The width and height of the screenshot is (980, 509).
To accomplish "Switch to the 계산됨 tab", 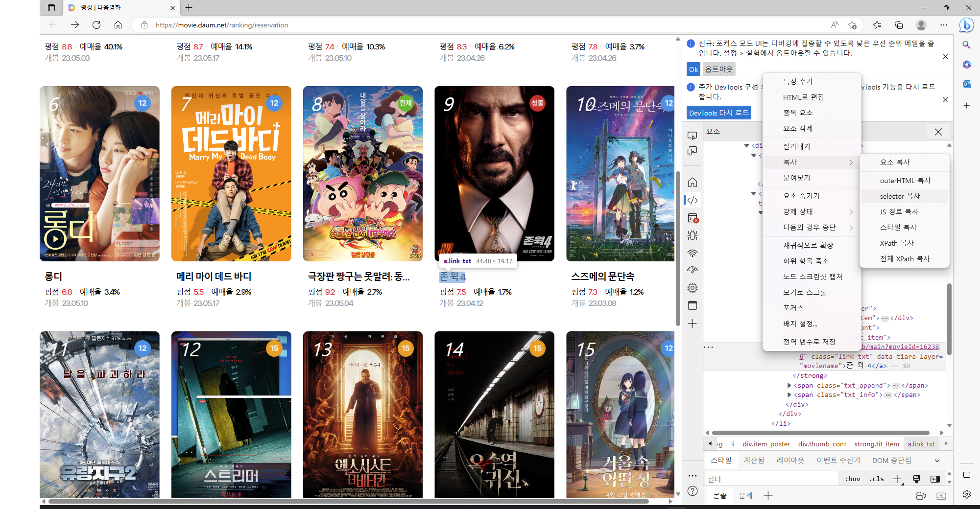I will click(x=754, y=461).
